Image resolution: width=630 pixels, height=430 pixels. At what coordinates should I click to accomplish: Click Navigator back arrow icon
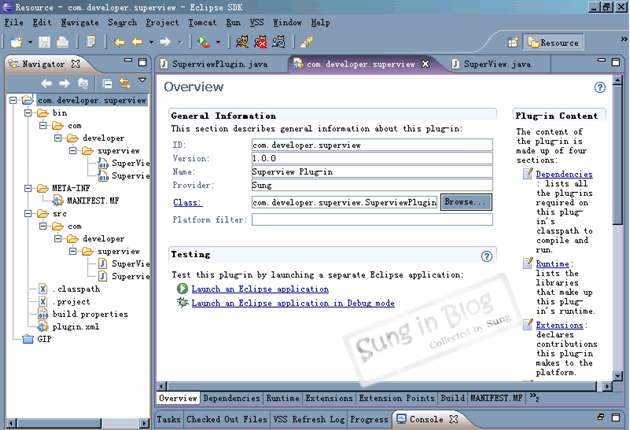coord(47,83)
